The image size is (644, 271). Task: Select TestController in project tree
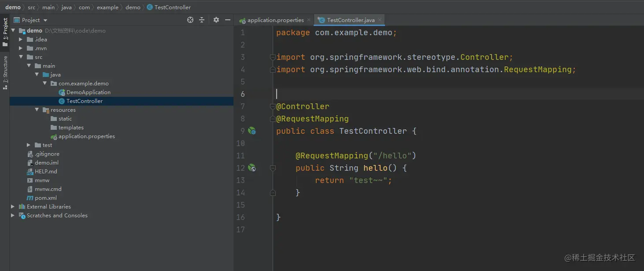(84, 101)
